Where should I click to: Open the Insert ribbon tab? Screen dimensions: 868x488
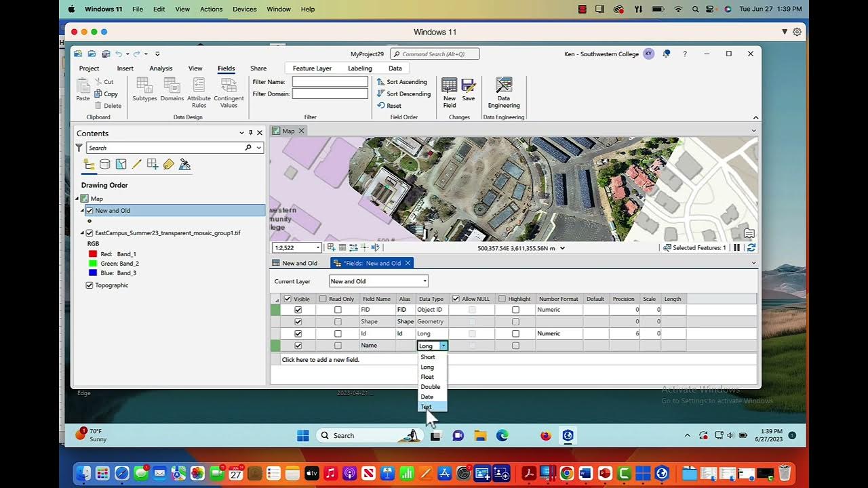(x=125, y=68)
